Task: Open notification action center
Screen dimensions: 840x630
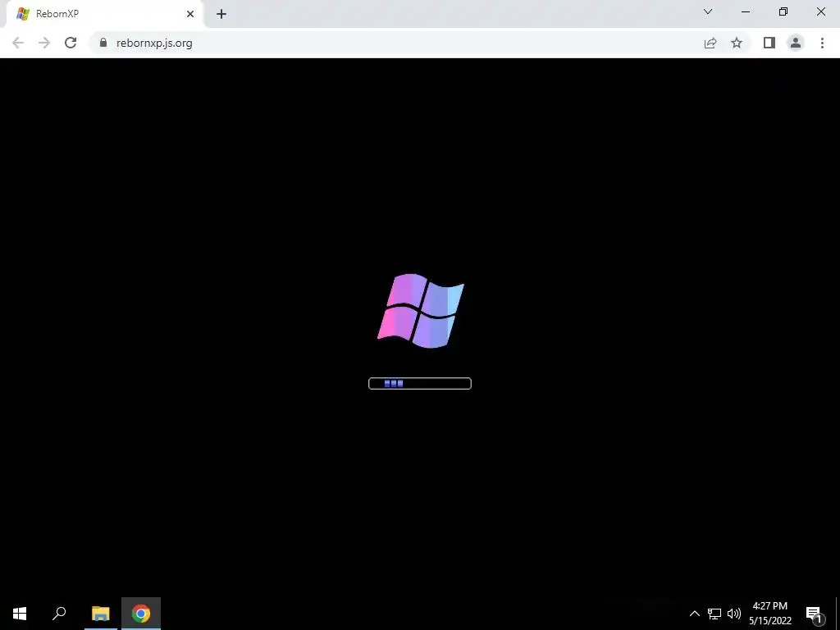Action: tap(815, 614)
